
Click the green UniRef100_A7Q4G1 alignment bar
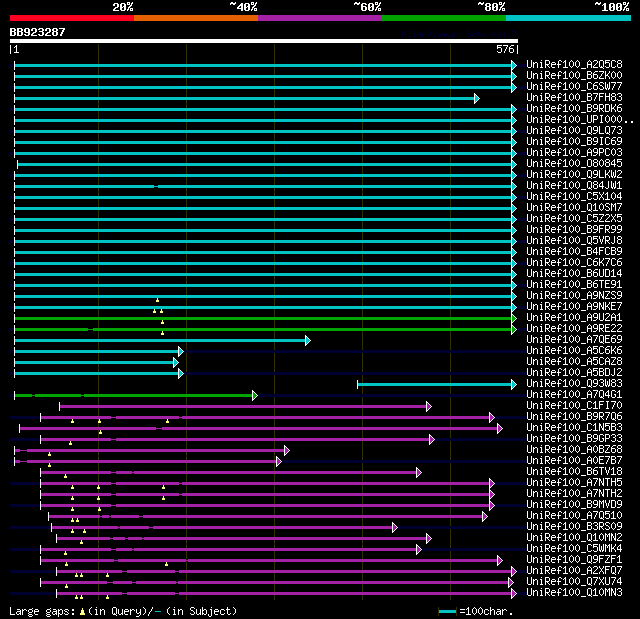(x=136, y=395)
